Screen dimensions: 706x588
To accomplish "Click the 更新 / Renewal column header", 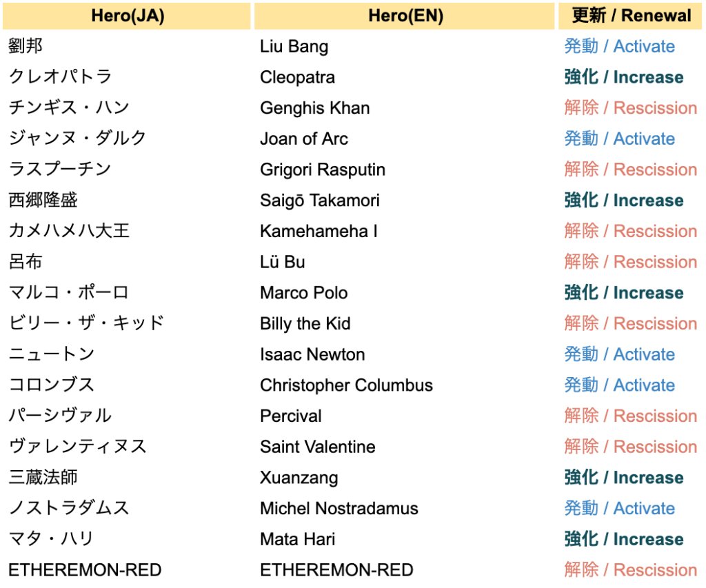I will coord(632,16).
